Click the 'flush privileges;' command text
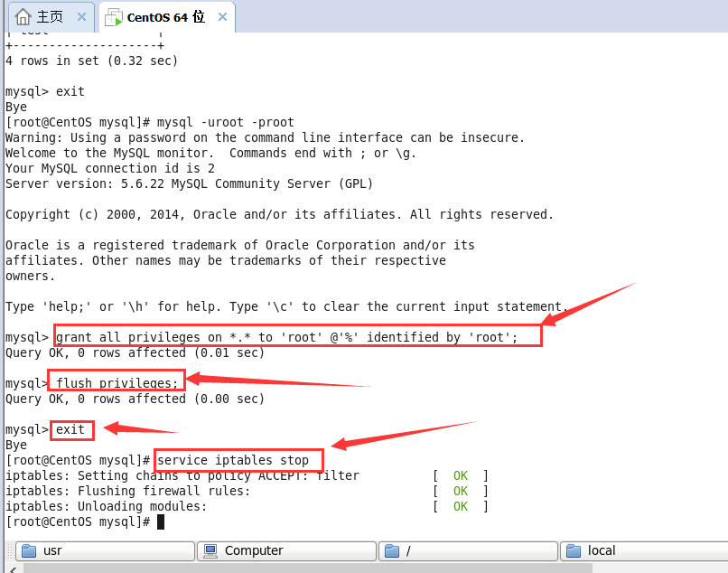 pyautogui.click(x=117, y=383)
